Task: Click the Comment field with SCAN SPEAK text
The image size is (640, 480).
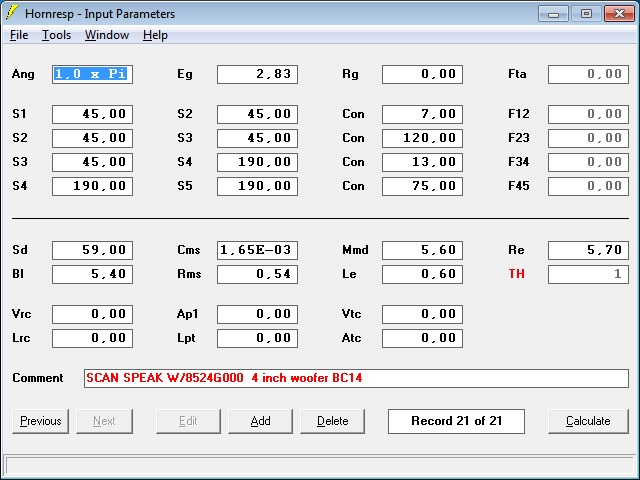Action: click(356, 378)
